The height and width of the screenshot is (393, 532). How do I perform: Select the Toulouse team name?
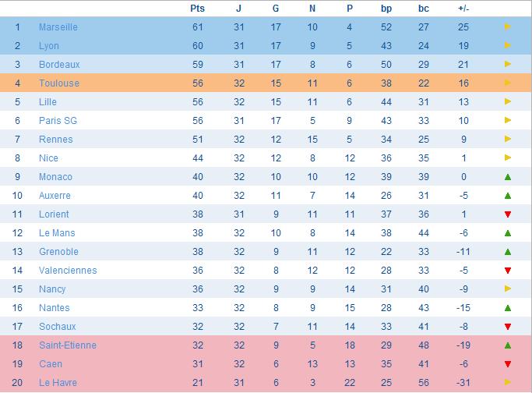[x=59, y=83]
